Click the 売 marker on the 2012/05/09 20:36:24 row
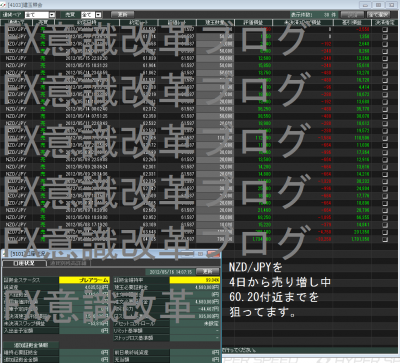The width and height of the screenshot is (400, 363). [x=43, y=167]
